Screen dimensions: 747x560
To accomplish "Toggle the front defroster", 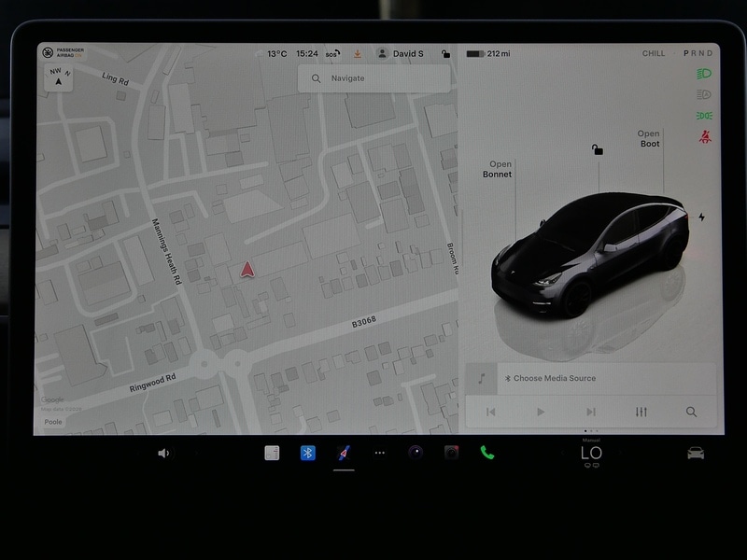I will (587, 465).
